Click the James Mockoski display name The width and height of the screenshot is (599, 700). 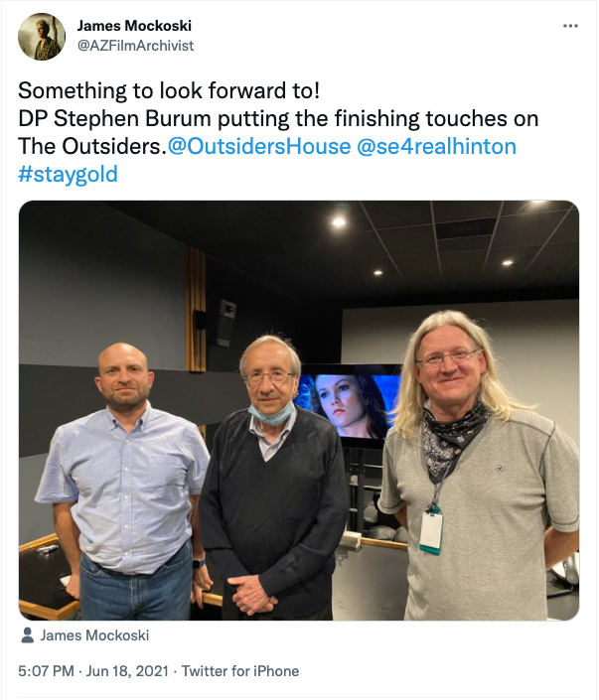[x=134, y=26]
